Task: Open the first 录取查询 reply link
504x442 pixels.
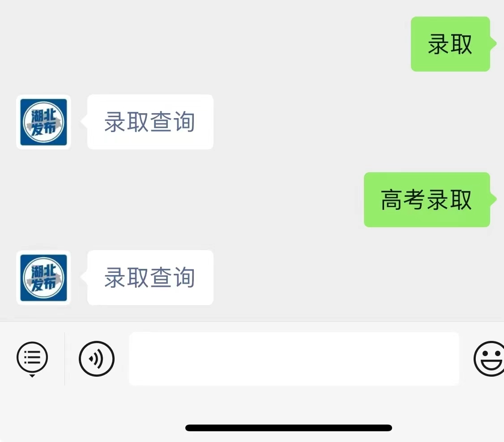Action: (x=150, y=122)
